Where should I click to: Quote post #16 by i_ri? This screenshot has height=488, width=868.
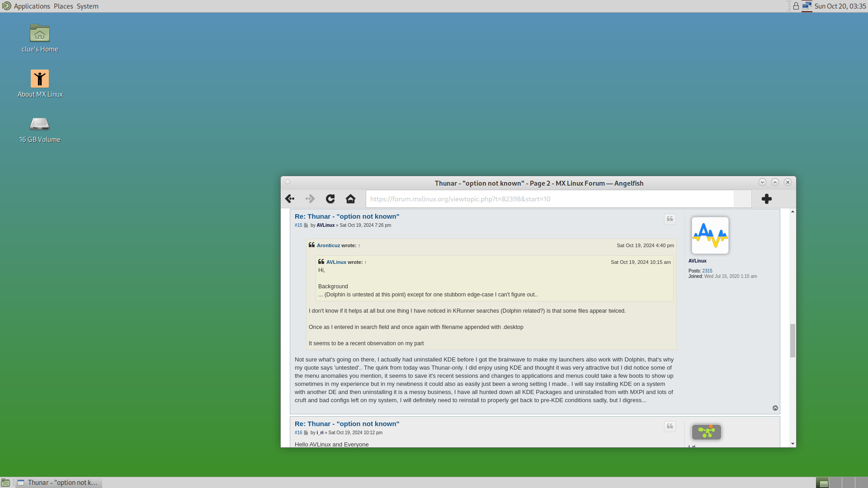[x=670, y=427]
